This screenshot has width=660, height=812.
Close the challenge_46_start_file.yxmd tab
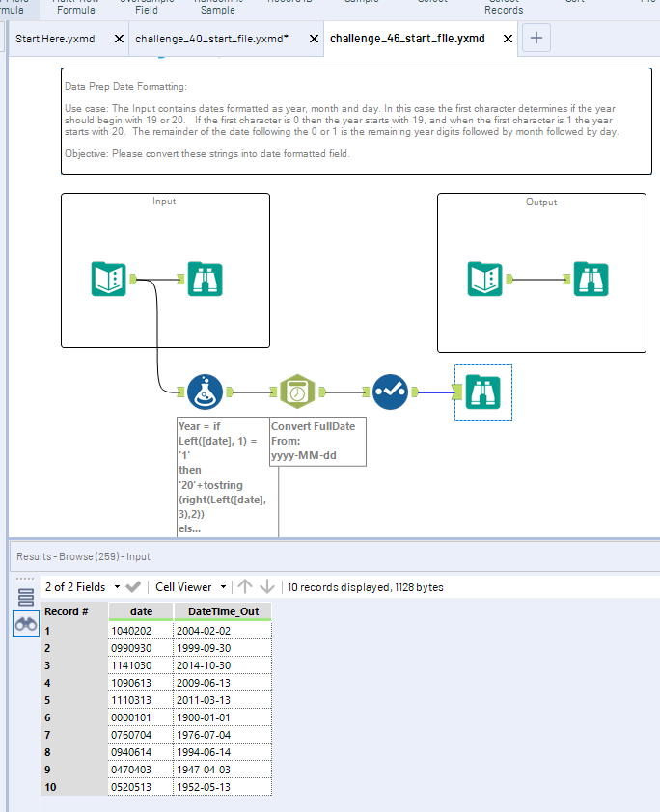509,39
